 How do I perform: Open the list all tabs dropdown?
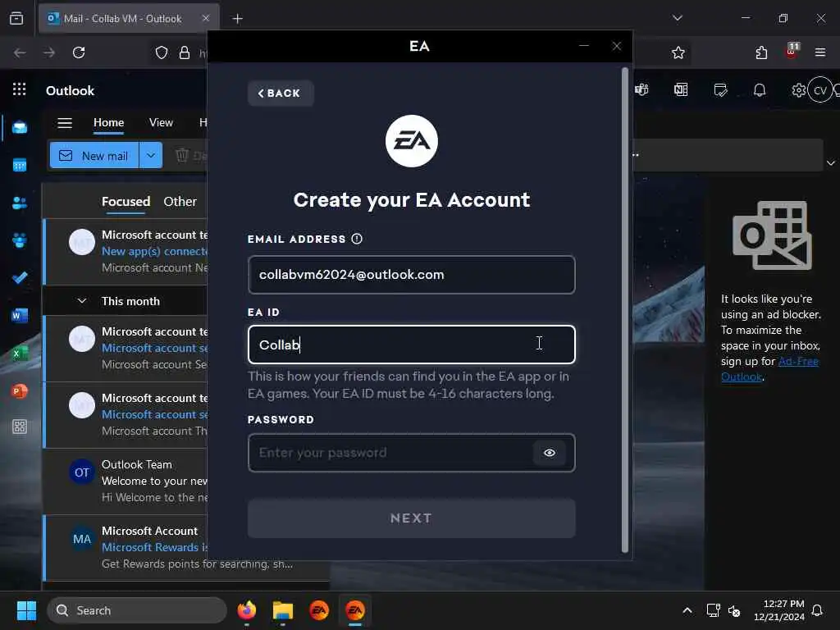click(x=677, y=18)
